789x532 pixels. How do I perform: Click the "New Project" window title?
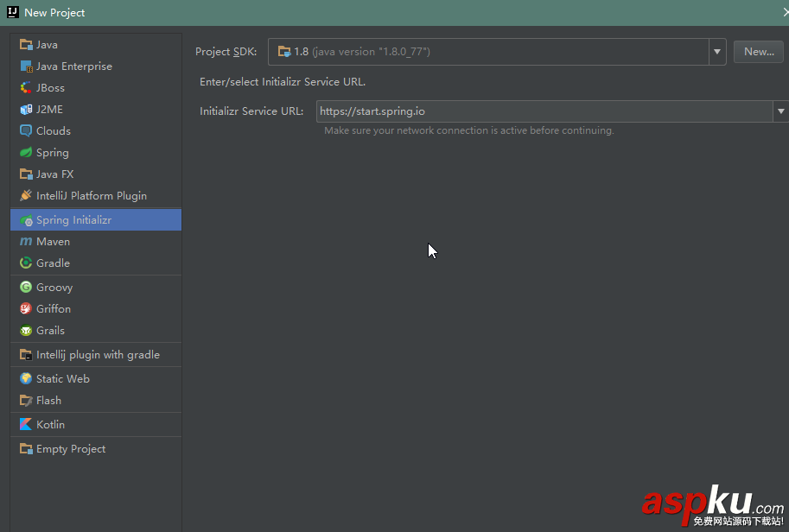[54, 13]
